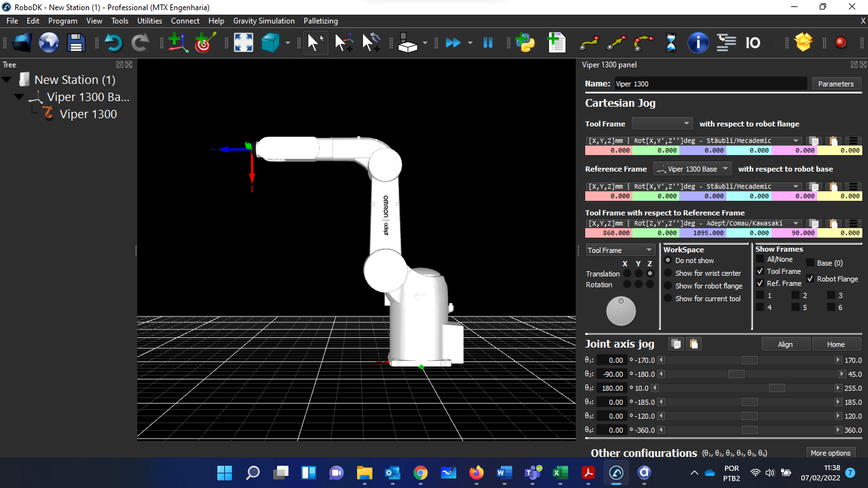Click the Home button
Image resolution: width=868 pixels, height=488 pixels.
[x=836, y=344]
